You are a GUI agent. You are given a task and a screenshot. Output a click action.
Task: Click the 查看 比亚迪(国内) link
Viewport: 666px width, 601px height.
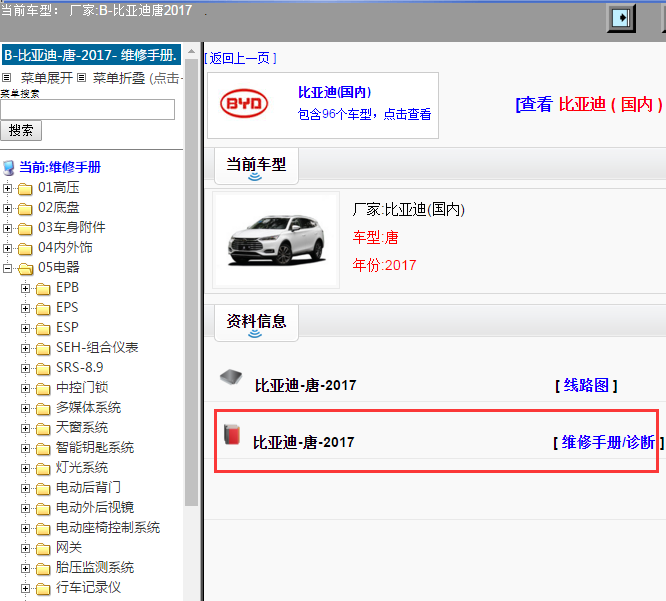[590, 104]
